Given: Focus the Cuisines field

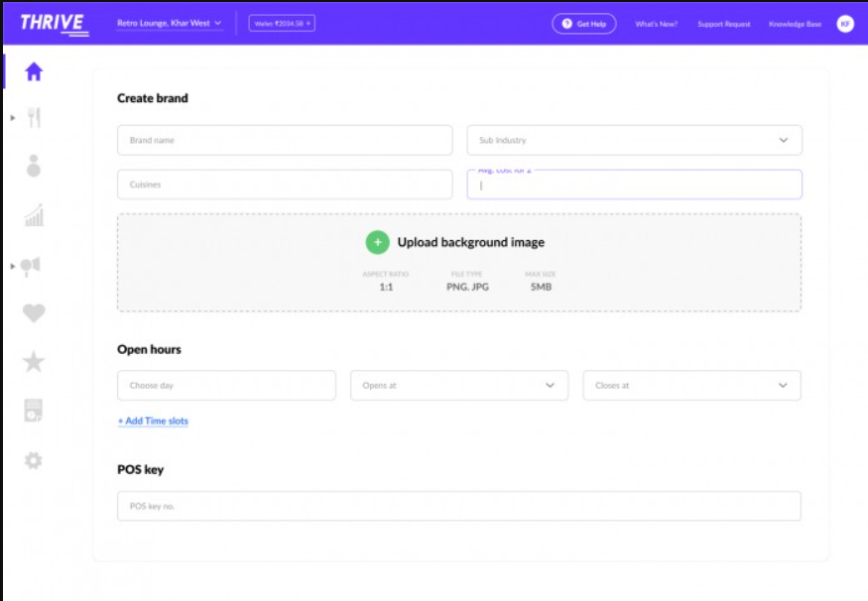Looking at the screenshot, I should coord(285,184).
